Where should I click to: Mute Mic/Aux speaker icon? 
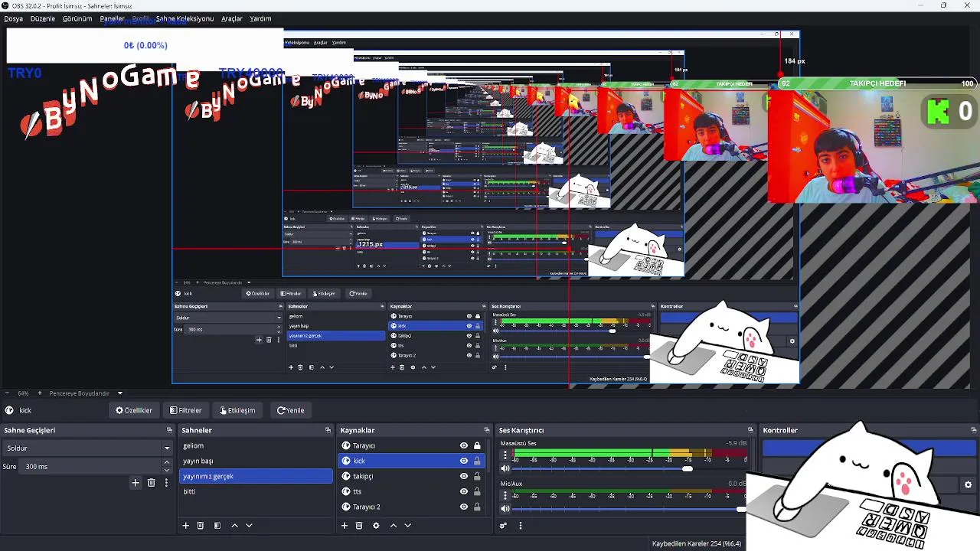pos(505,508)
